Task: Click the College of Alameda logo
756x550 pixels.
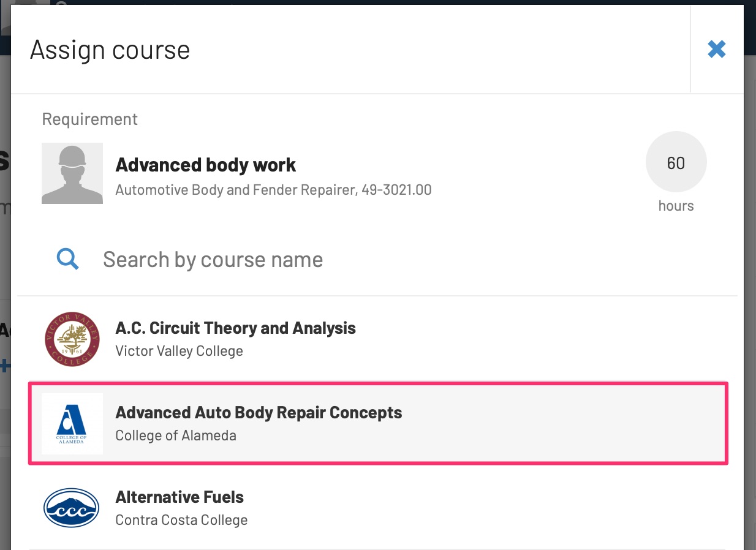Action: click(72, 423)
